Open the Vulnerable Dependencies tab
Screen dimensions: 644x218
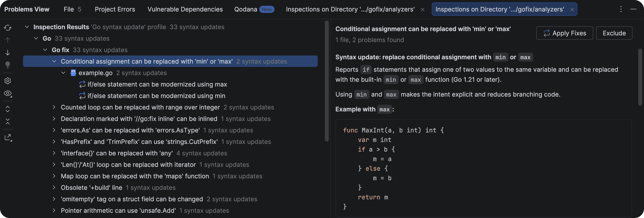[x=185, y=9]
